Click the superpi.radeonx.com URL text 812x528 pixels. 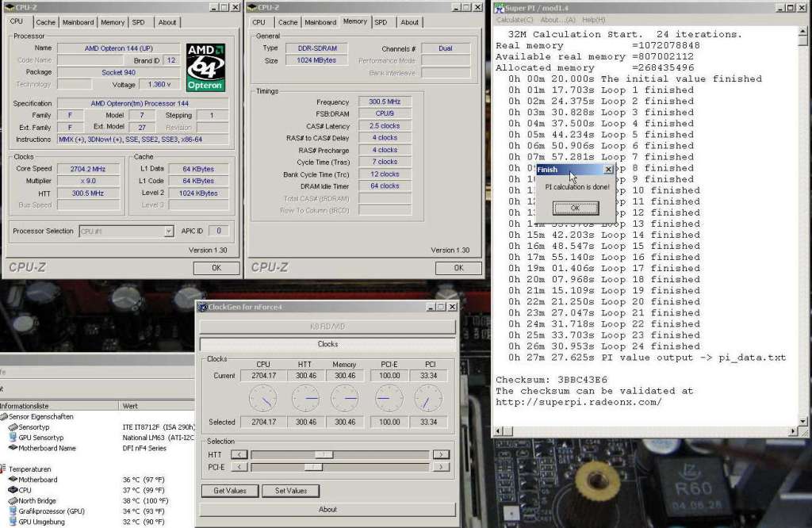[x=578, y=402]
